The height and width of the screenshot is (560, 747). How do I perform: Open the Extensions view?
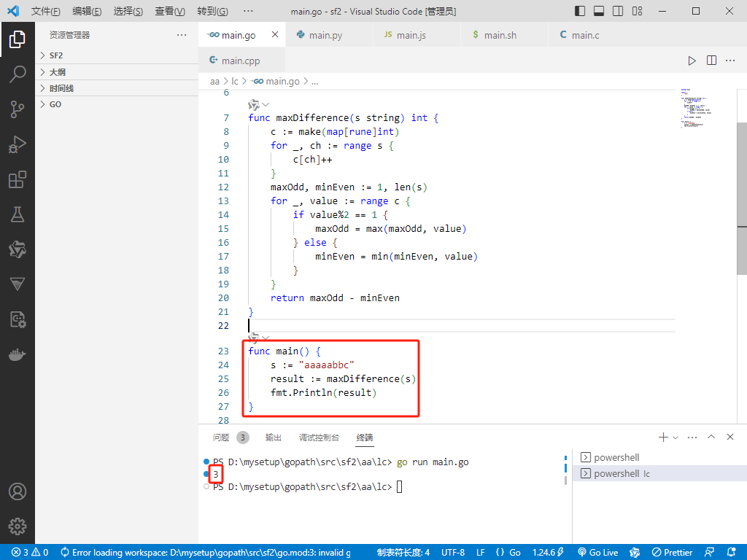pyautogui.click(x=18, y=179)
